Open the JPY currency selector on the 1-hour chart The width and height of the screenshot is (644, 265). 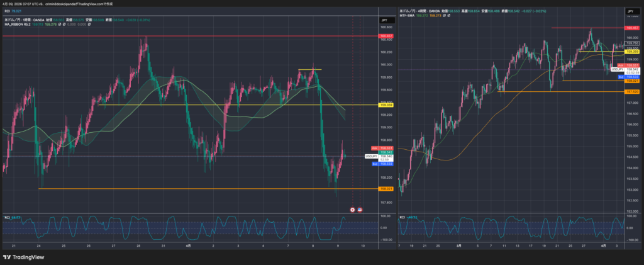(x=384, y=20)
